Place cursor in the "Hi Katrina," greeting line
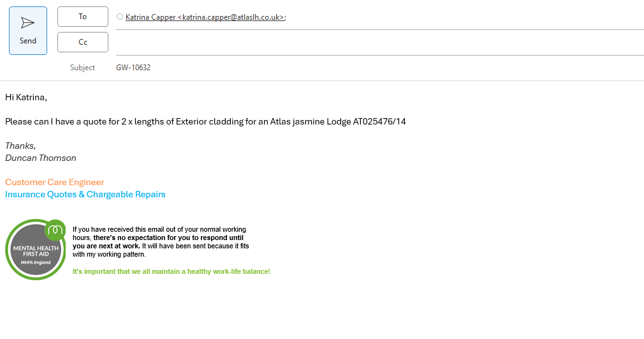Image resolution: width=644 pixels, height=339 pixels. [26, 98]
